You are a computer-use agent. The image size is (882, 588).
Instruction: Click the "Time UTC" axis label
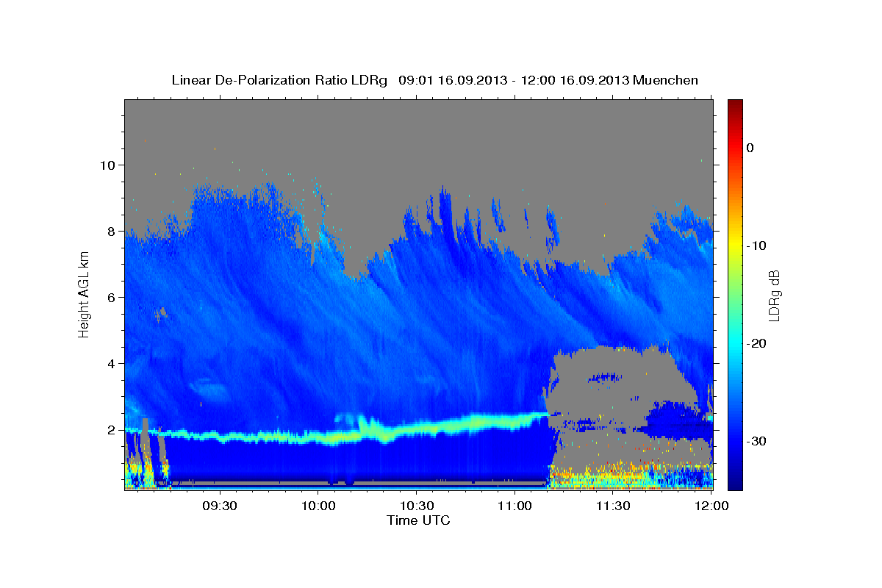[418, 520]
